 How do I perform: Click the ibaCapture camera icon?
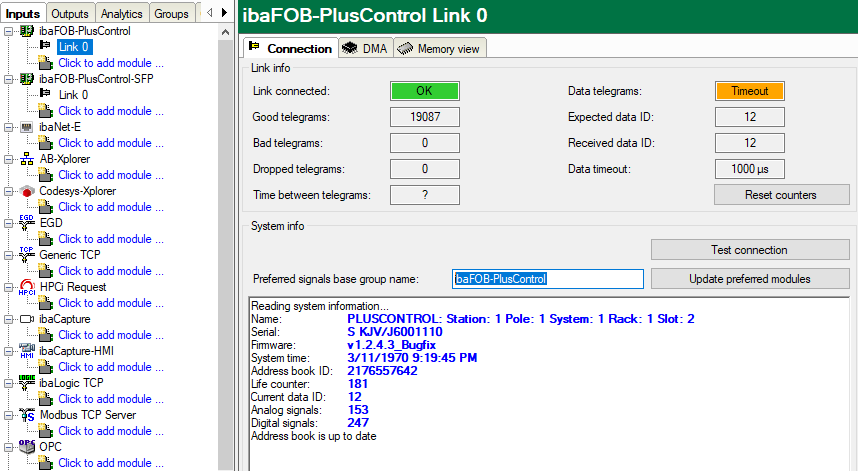pyautogui.click(x=27, y=319)
